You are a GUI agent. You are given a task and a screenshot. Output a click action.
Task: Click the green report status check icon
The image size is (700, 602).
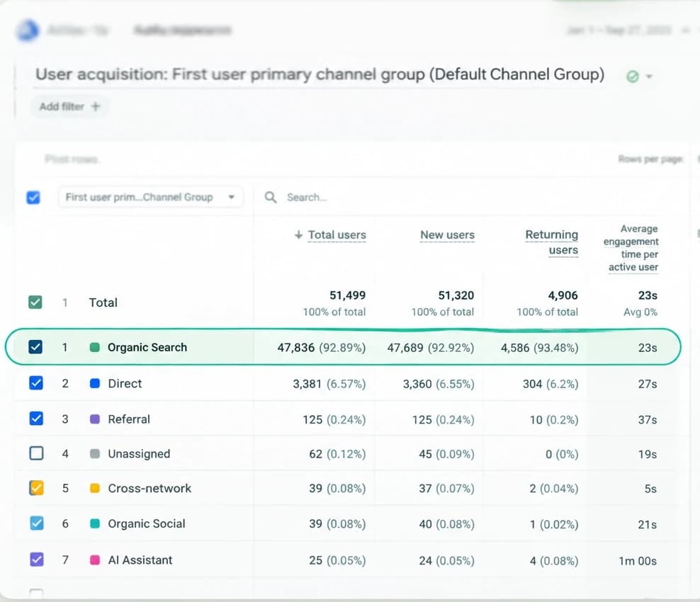632,76
